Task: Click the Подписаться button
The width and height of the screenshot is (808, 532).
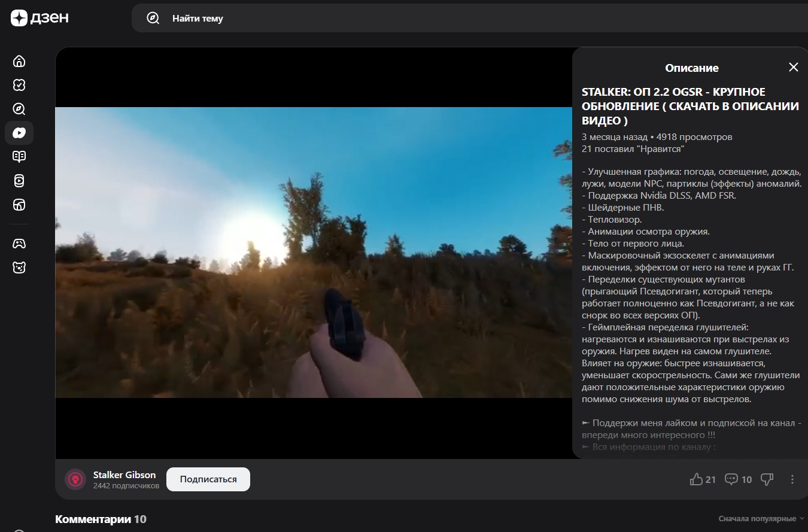Action: pos(208,479)
